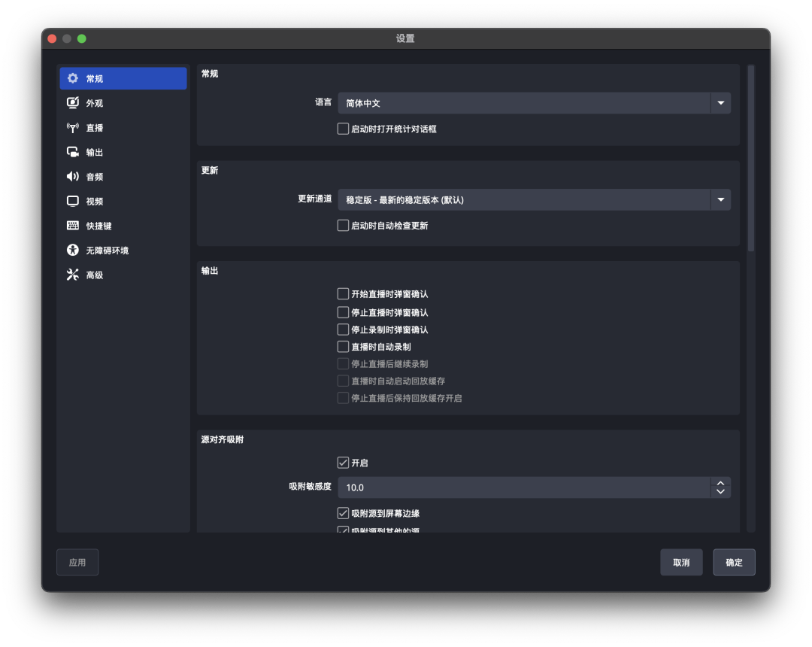Open the 语言 language dropdown
The image size is (812, 647).
tap(720, 102)
